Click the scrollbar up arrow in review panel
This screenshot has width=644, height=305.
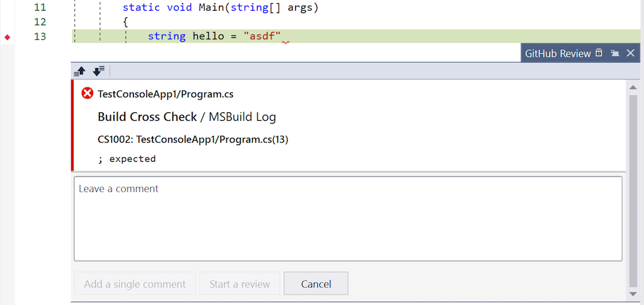click(x=633, y=86)
